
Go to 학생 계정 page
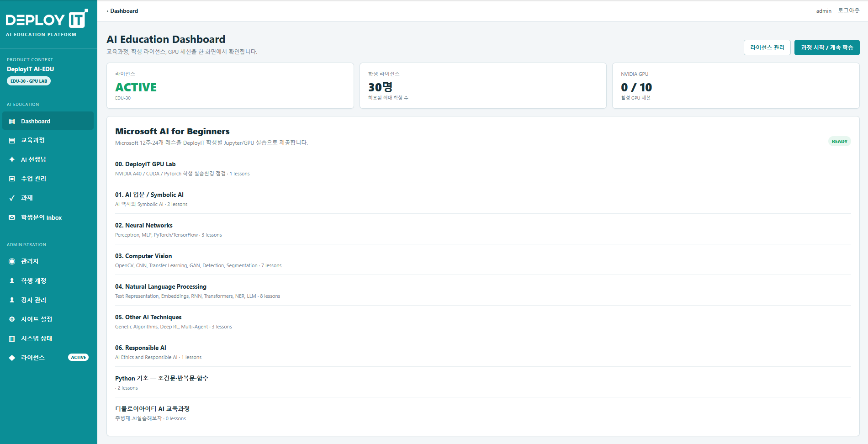(x=48, y=281)
